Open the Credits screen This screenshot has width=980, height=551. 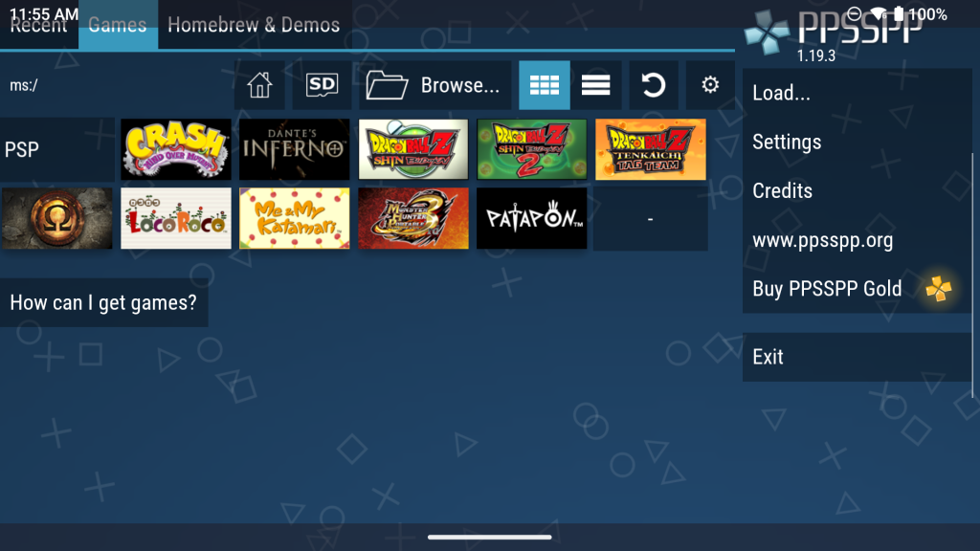857,190
